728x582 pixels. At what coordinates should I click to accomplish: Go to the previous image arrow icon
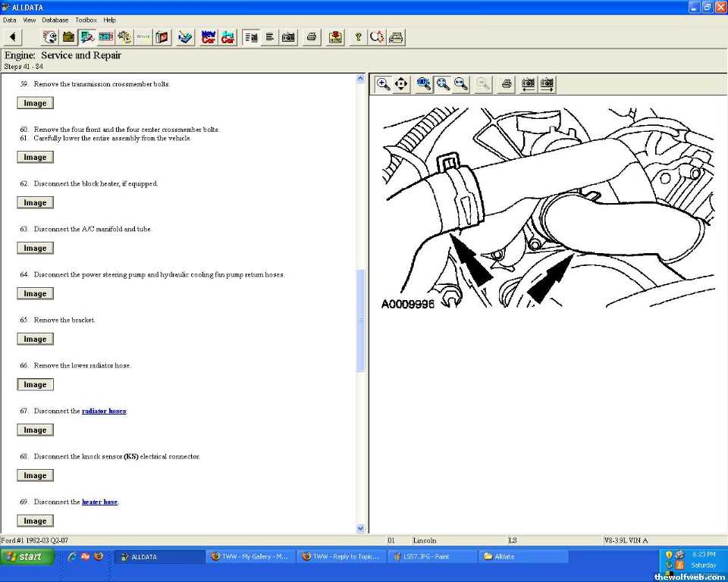pos(528,84)
